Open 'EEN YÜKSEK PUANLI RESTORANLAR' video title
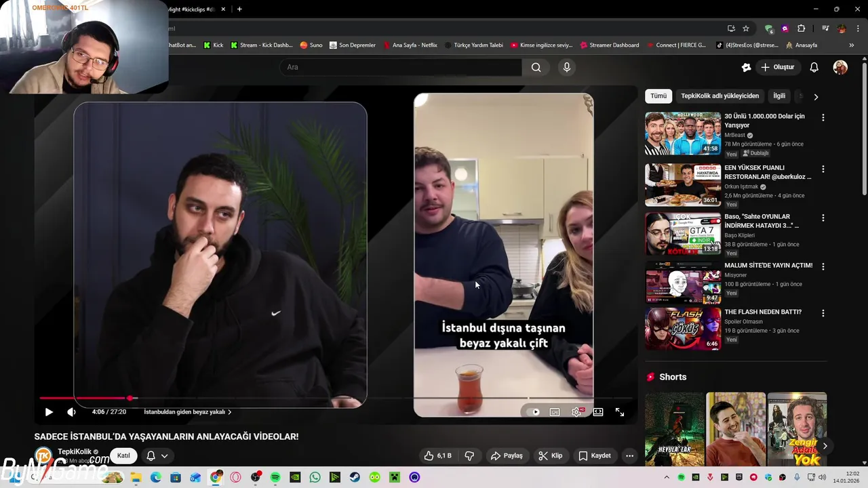Viewport: 868px width, 488px height. click(768, 172)
